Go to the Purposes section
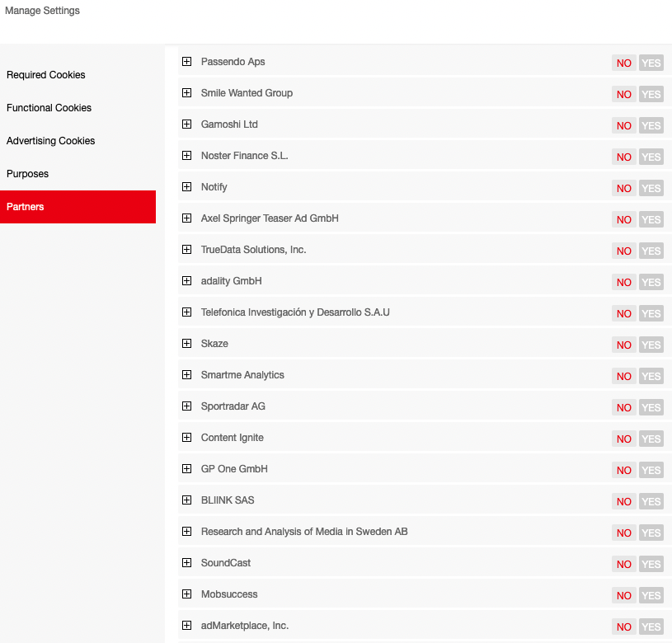This screenshot has width=672, height=643. 28,174
